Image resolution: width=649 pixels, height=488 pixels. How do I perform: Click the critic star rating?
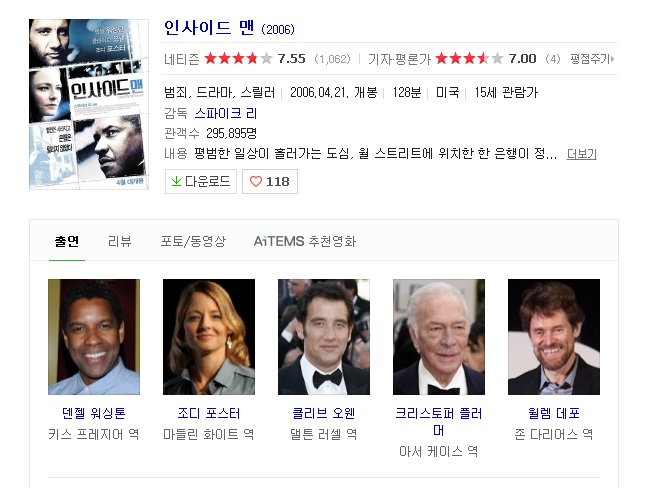click(469, 59)
